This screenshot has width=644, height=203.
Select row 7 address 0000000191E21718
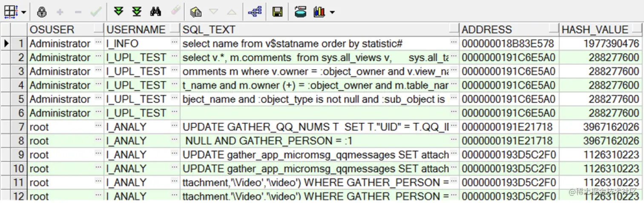(x=510, y=127)
